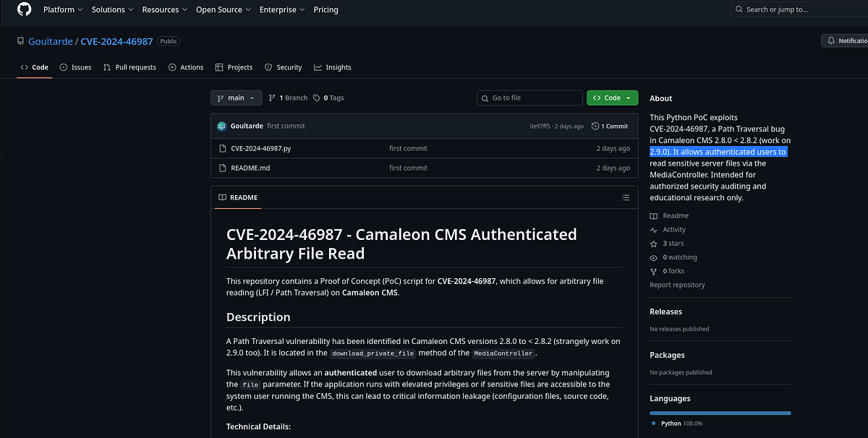This screenshot has width=868, height=438.
Task: Switch to the Projects tab
Action: click(x=234, y=67)
